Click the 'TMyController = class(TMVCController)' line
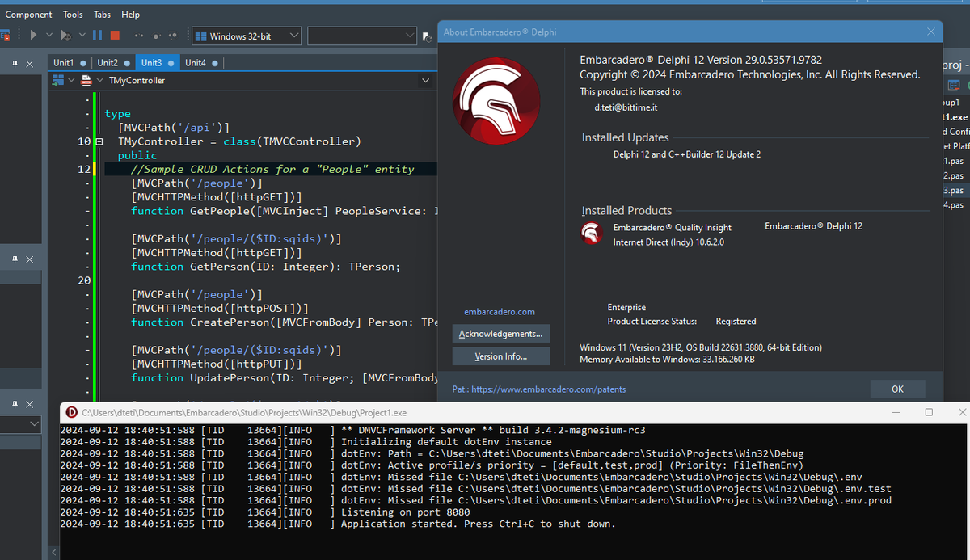The width and height of the screenshot is (970, 560). [x=239, y=141]
